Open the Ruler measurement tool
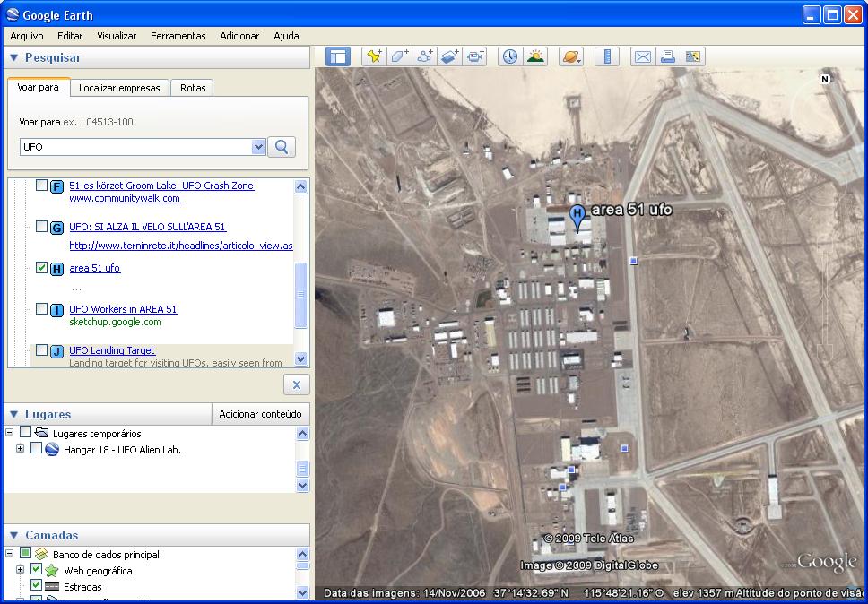 pos(607,56)
